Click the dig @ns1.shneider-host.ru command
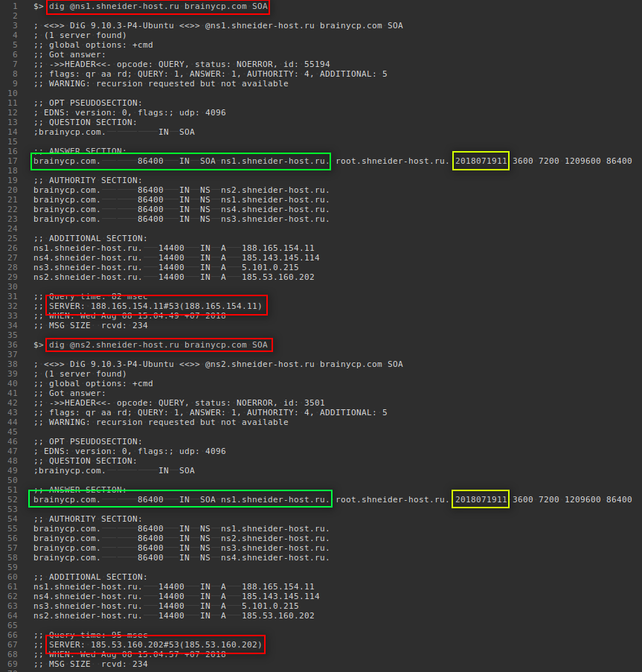 (157, 7)
